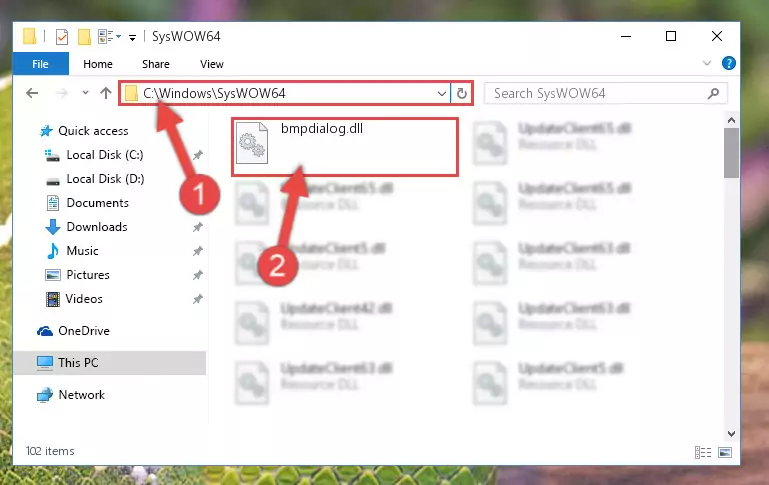Open the File menu

click(40, 64)
